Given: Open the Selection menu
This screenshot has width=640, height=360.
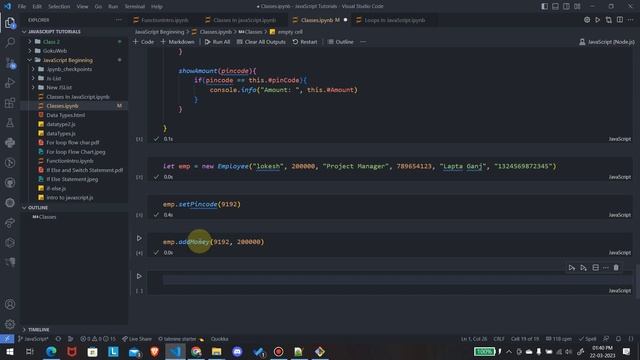Looking at the screenshot, I should point(59,7).
